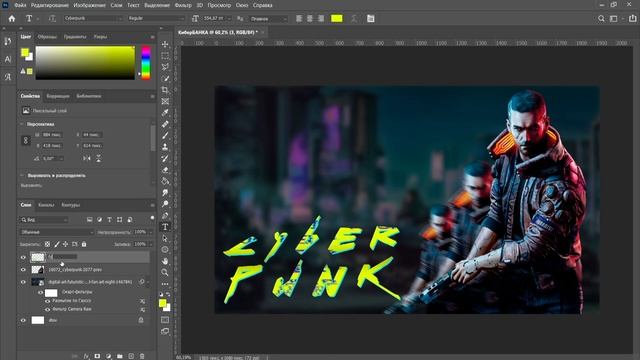Select the Clone Stamp tool
The image size is (640, 360).
tap(165, 147)
